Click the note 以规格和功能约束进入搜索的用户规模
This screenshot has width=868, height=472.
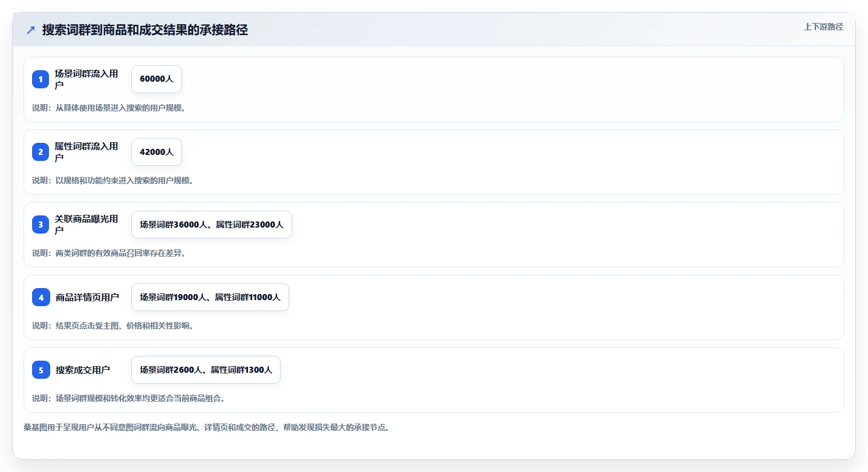[113, 180]
